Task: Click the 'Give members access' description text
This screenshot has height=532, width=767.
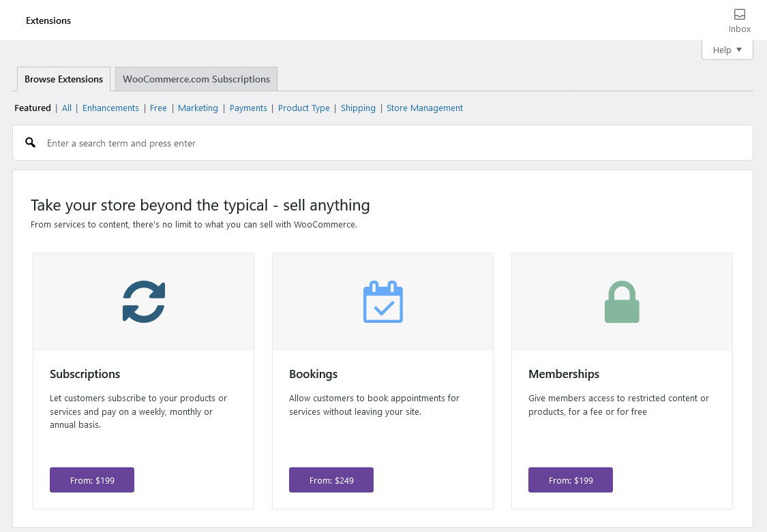Action: 618,405
